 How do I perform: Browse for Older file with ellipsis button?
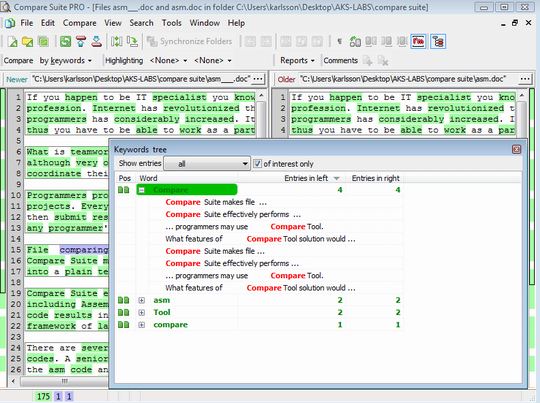point(525,79)
